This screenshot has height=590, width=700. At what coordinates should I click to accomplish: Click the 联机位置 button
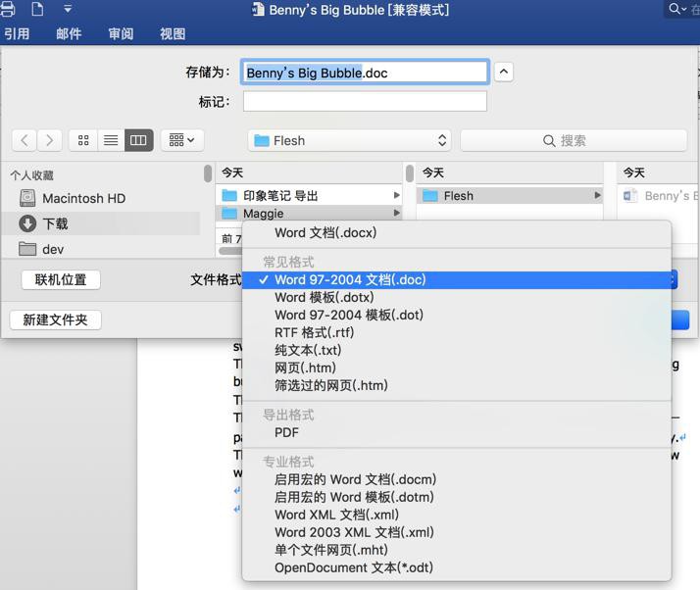61,280
